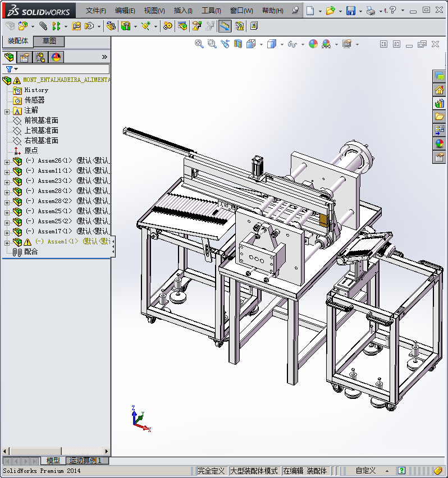448x478 pixels.
Task: Click the feature tree filter field
Action: (56, 69)
